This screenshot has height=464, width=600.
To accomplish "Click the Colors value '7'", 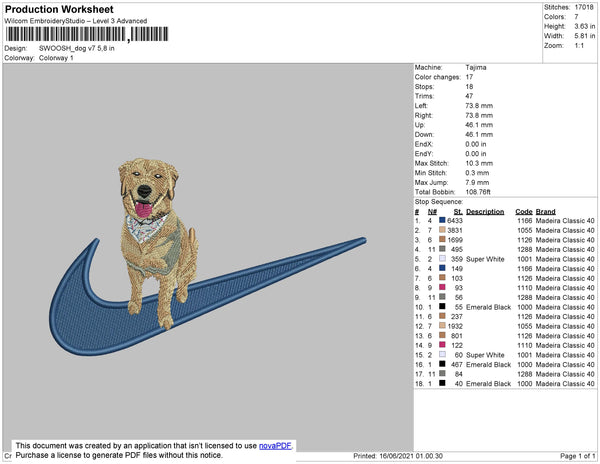I will coord(576,17).
